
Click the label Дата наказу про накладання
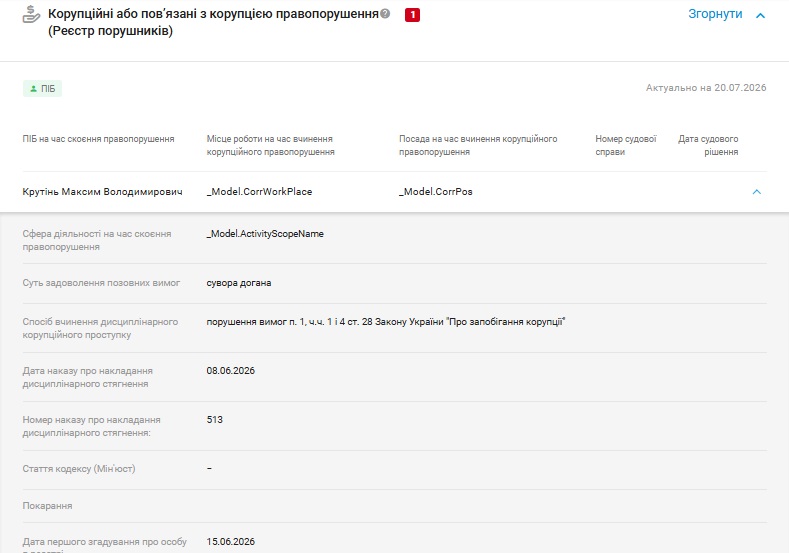(88, 377)
